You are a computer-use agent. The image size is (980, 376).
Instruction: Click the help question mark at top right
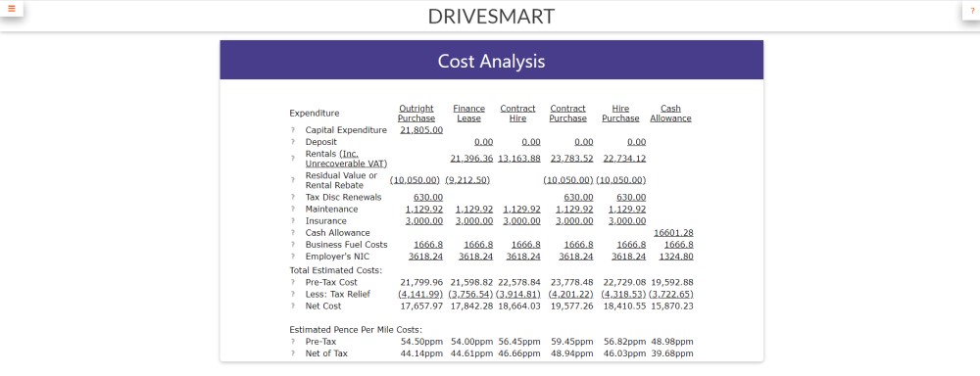pyautogui.click(x=972, y=11)
